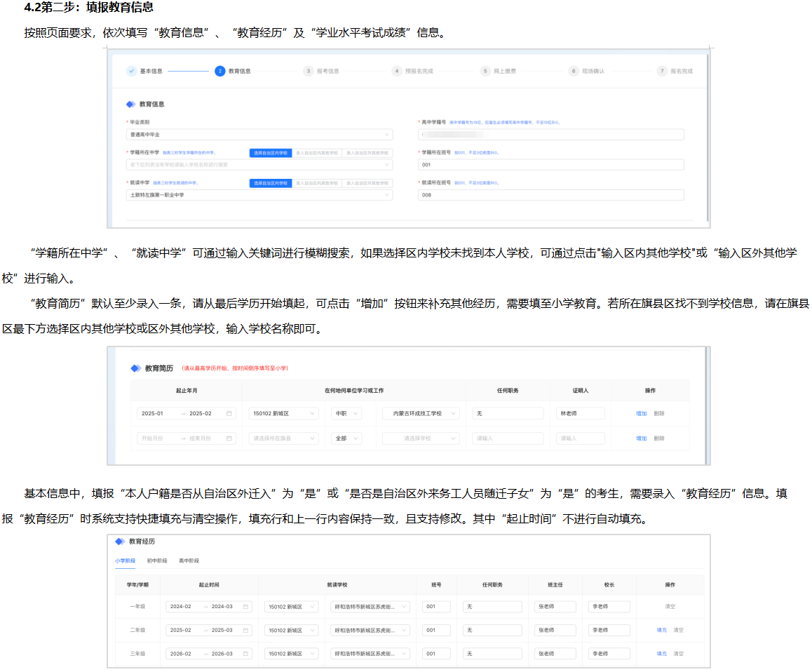Open the 请选择所在旗县 dropdown
Viewport: 812px width, 672px height.
[x=283, y=438]
